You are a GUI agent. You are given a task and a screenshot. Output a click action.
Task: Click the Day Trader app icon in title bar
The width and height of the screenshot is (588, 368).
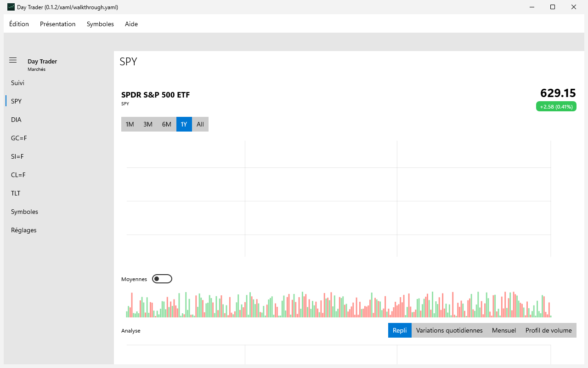[11, 7]
